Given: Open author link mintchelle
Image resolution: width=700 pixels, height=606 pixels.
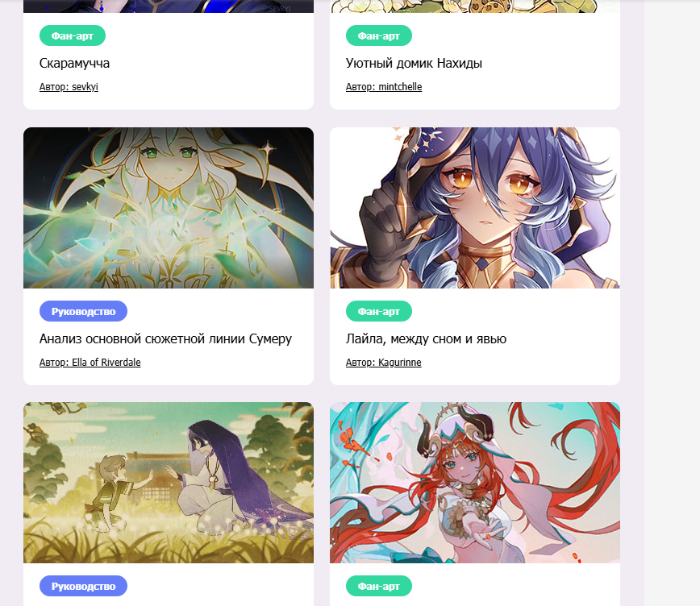Looking at the screenshot, I should point(384,86).
